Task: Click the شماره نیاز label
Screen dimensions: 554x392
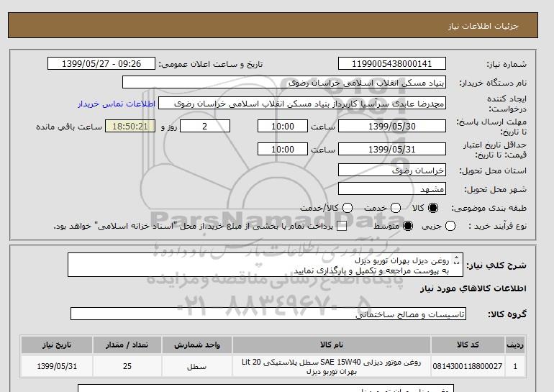Action: (x=507, y=64)
